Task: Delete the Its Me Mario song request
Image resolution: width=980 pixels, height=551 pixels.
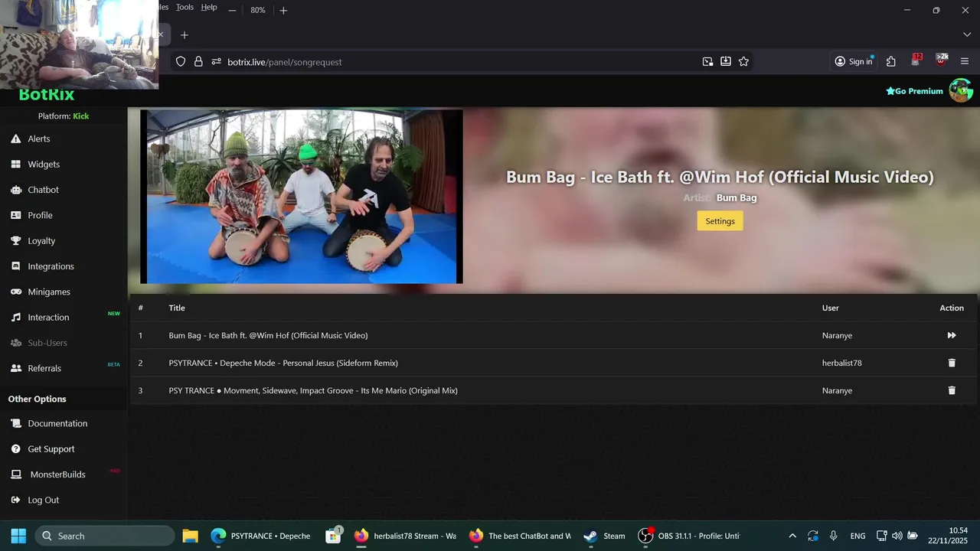Action: pyautogui.click(x=952, y=390)
